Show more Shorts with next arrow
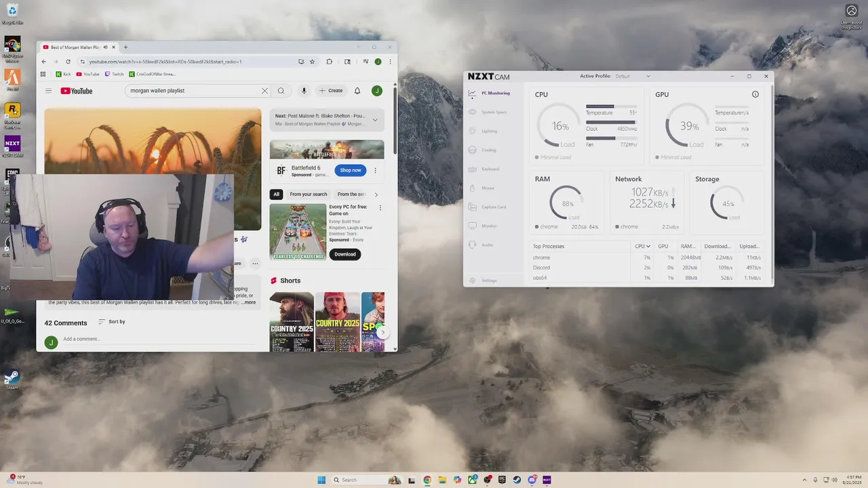This screenshot has width=868, height=488. pos(382,332)
